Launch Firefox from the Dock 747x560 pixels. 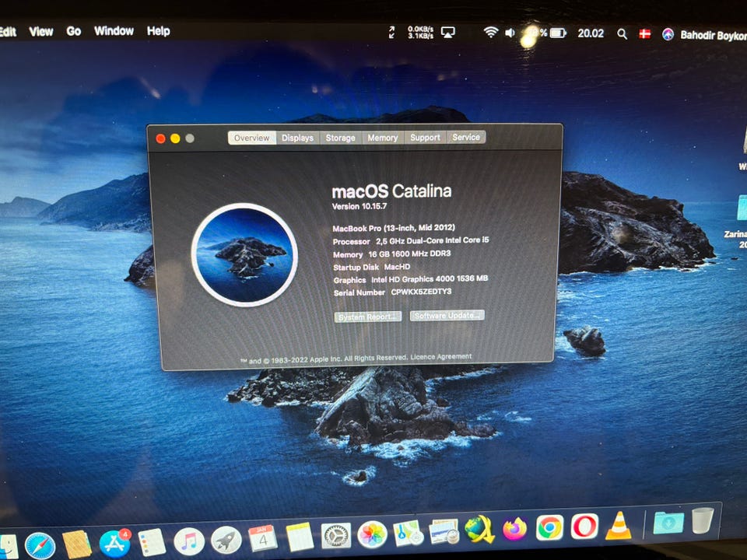(514, 529)
